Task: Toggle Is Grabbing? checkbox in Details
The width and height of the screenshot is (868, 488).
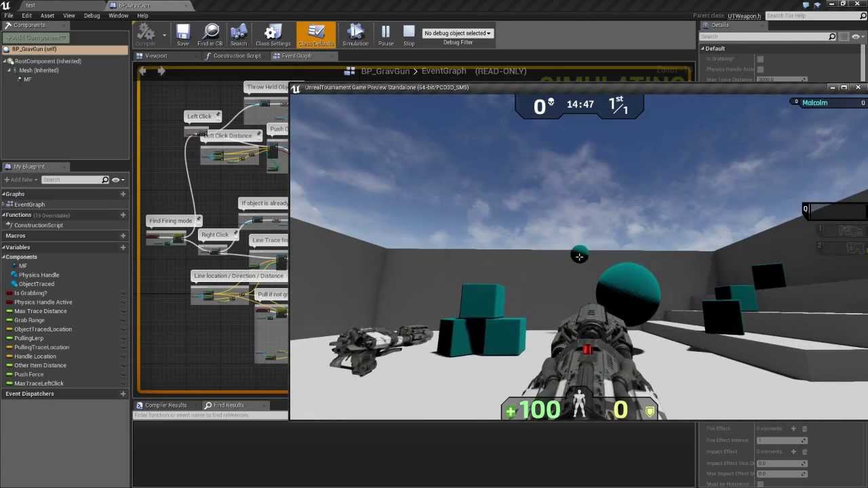Action: tap(760, 59)
